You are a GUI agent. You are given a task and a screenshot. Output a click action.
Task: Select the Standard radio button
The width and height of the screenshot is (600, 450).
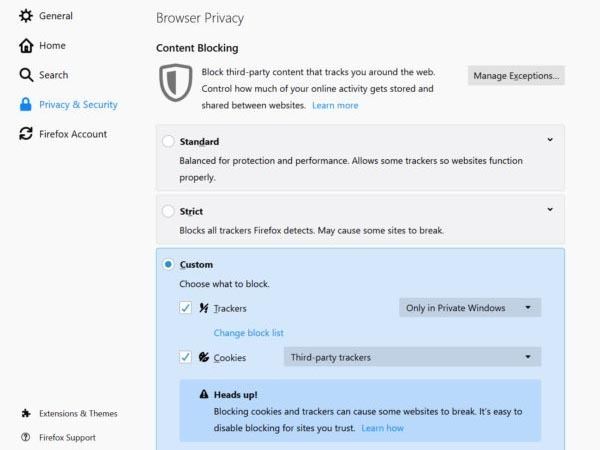pyautogui.click(x=168, y=141)
